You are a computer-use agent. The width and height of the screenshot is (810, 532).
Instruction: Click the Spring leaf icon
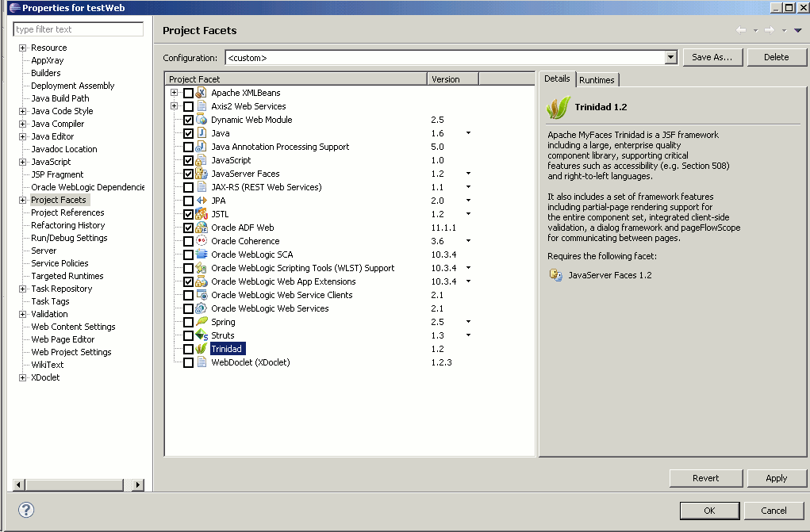pos(202,322)
